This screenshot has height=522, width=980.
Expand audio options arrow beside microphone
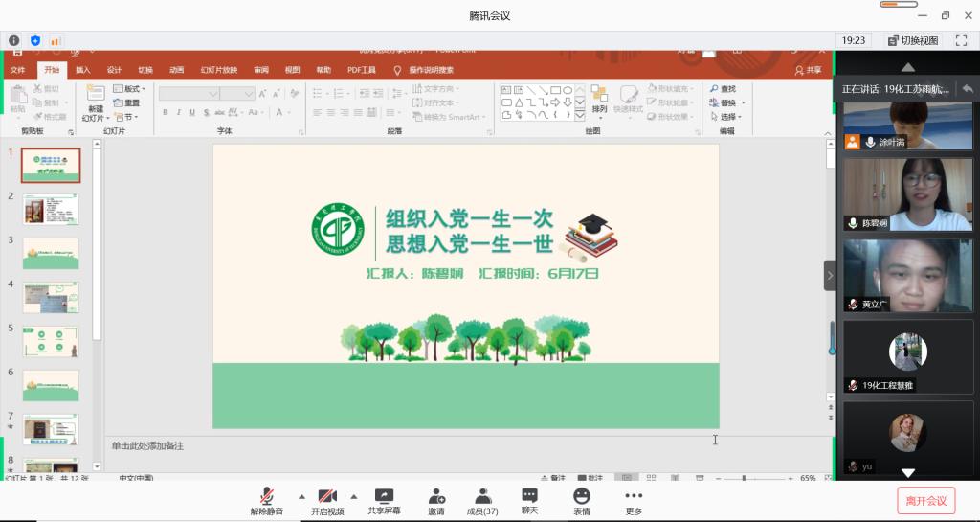pyautogui.click(x=301, y=496)
